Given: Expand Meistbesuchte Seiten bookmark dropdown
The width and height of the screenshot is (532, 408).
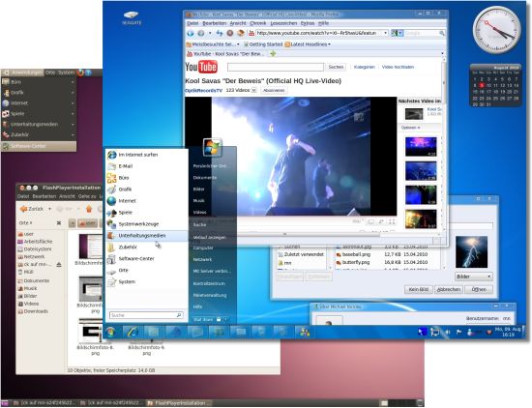Looking at the screenshot, I should tap(238, 44).
